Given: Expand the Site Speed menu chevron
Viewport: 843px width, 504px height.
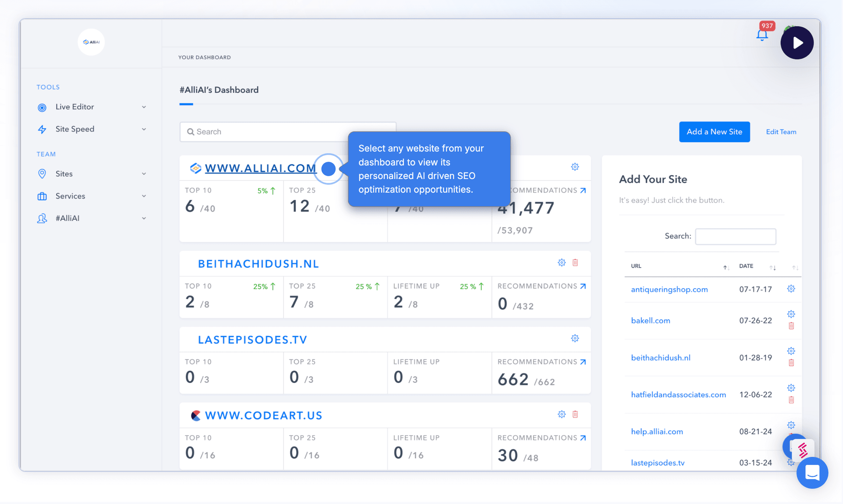Looking at the screenshot, I should click(x=144, y=129).
